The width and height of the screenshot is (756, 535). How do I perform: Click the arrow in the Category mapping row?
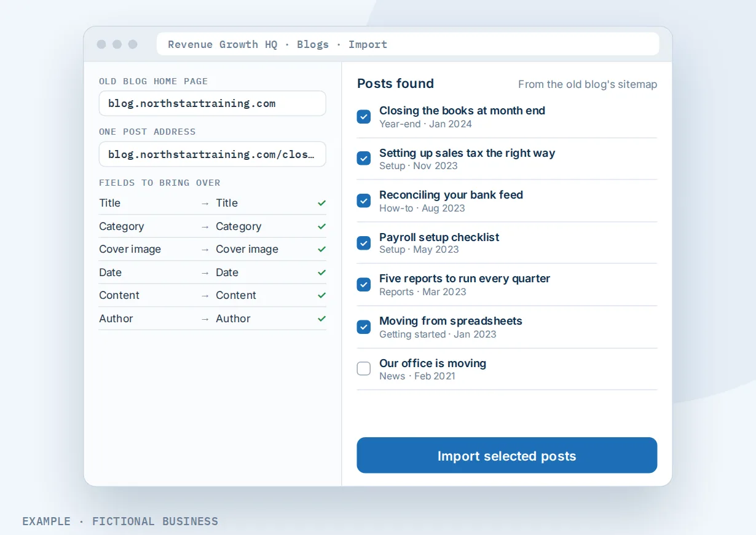(x=205, y=227)
